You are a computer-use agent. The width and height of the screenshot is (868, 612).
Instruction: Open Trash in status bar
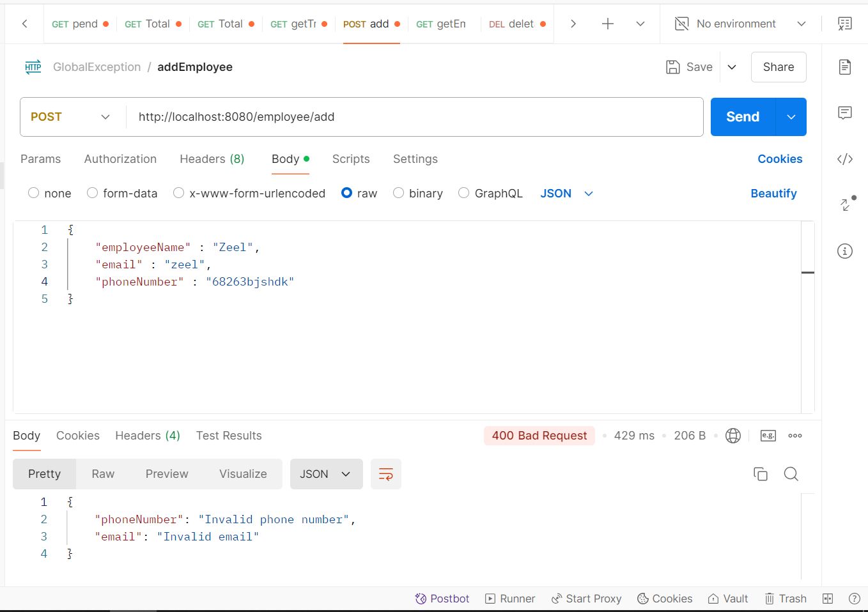tap(786, 599)
